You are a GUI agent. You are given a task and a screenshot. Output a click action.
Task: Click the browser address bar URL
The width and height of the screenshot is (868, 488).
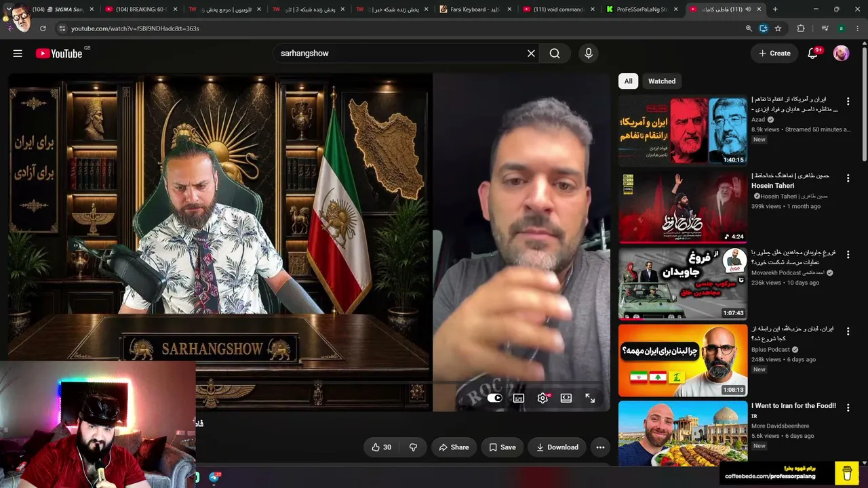(x=135, y=28)
